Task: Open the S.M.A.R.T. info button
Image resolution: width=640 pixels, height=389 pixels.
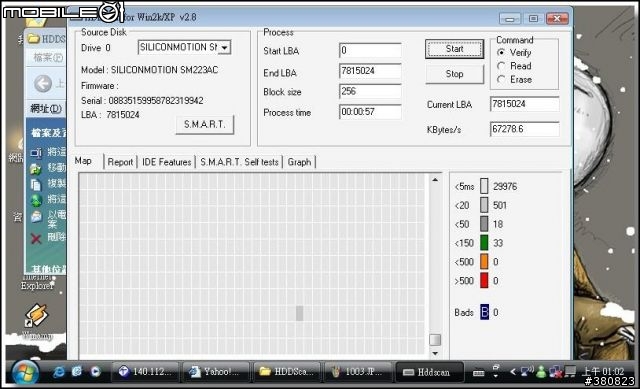Action: point(204,124)
